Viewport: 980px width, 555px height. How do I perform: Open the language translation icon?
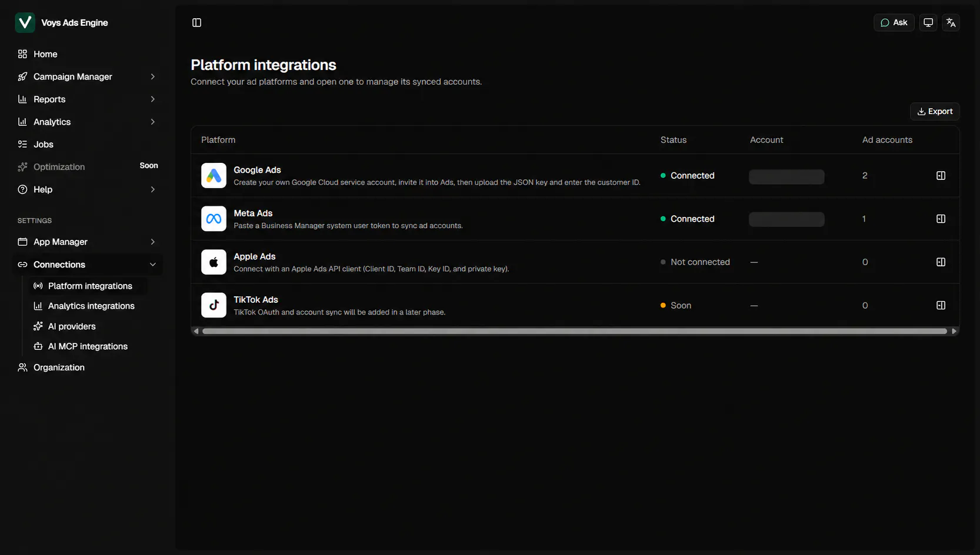tap(951, 23)
